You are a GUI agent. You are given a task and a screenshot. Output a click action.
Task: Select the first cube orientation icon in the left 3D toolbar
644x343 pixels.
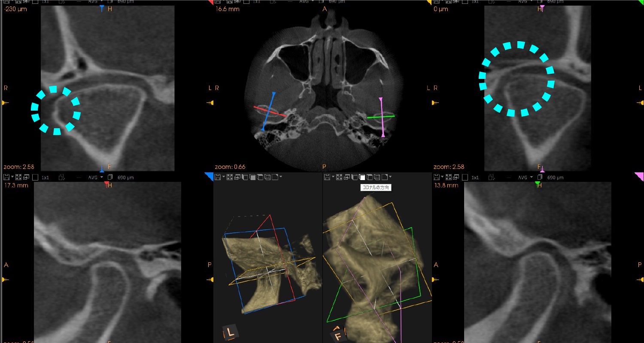pos(245,177)
